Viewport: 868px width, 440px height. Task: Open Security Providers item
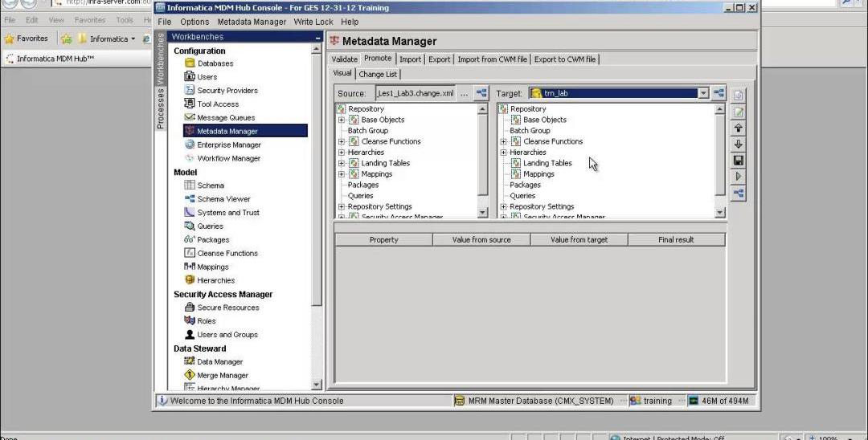coord(221,90)
